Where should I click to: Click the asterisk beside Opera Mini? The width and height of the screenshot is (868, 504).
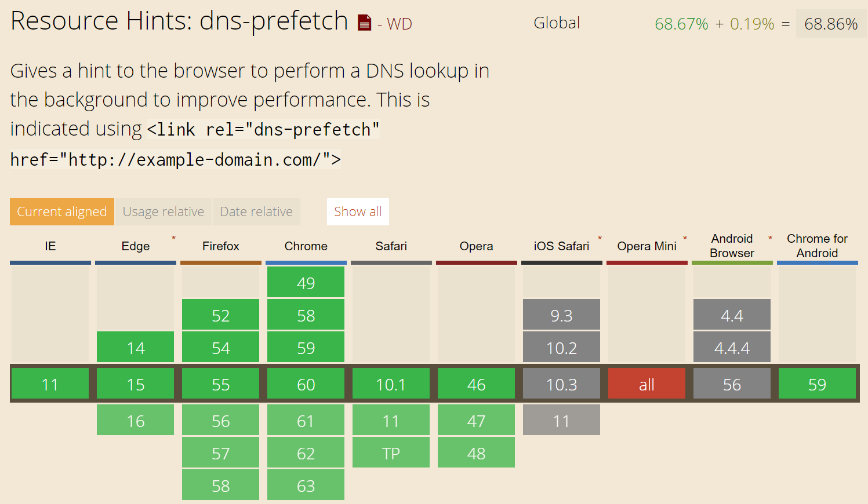pos(685,236)
